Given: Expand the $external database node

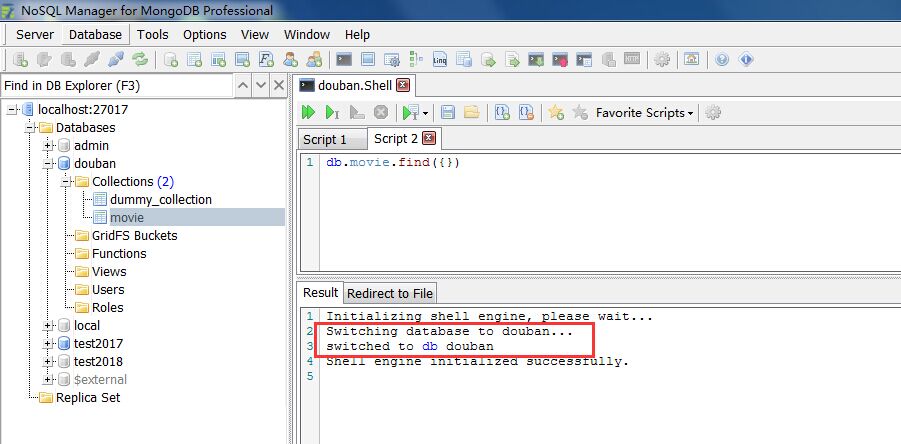Looking at the screenshot, I should click(x=48, y=380).
